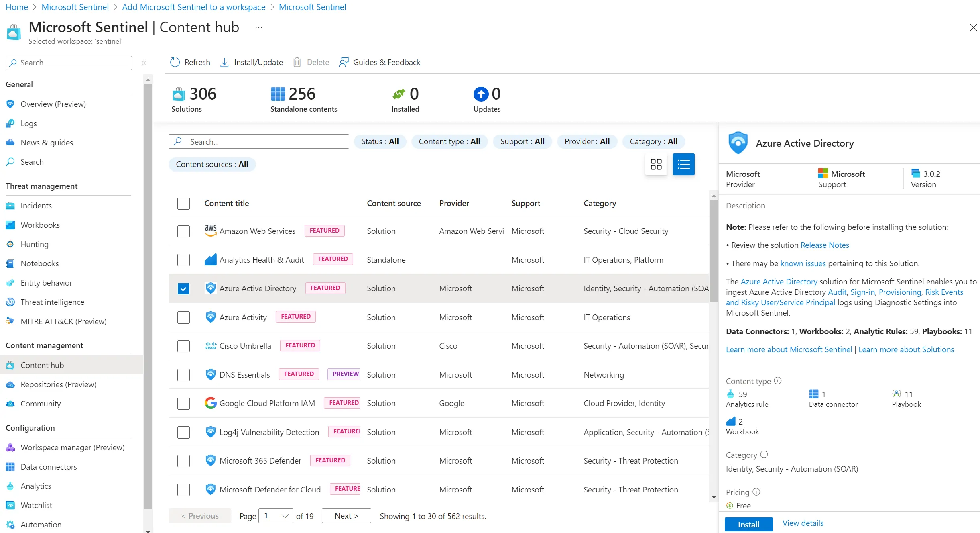This screenshot has height=533, width=980.
Task: Open Data connectors in sidebar
Action: click(x=49, y=467)
